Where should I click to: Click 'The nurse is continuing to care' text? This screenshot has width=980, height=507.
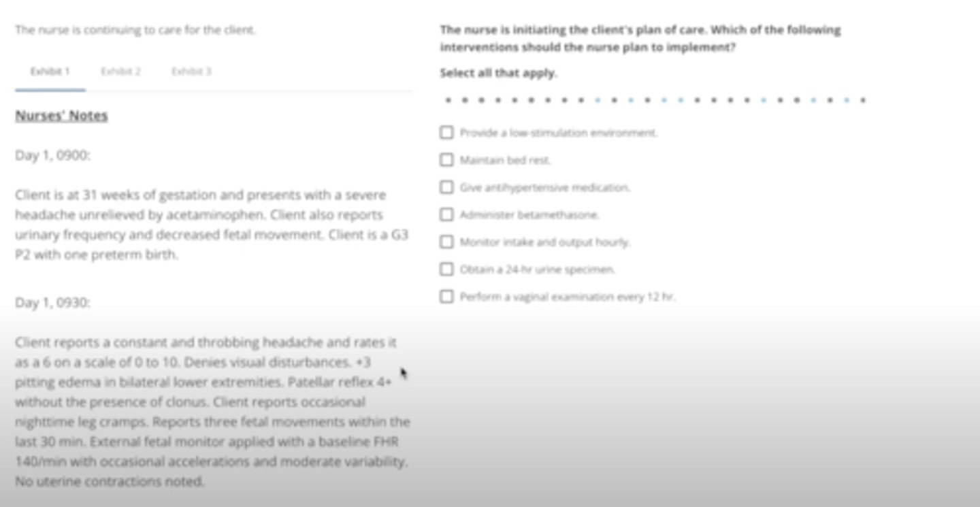click(135, 30)
